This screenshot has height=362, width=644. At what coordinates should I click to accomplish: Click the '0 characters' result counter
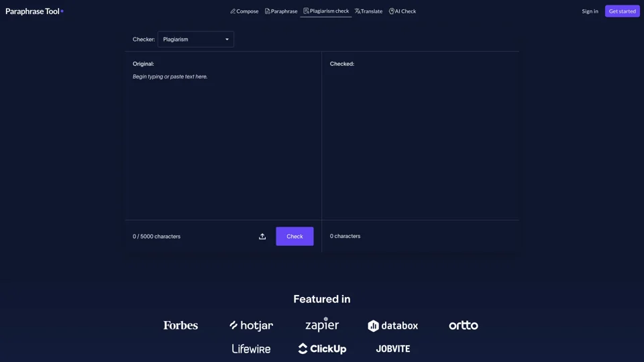coord(345,236)
